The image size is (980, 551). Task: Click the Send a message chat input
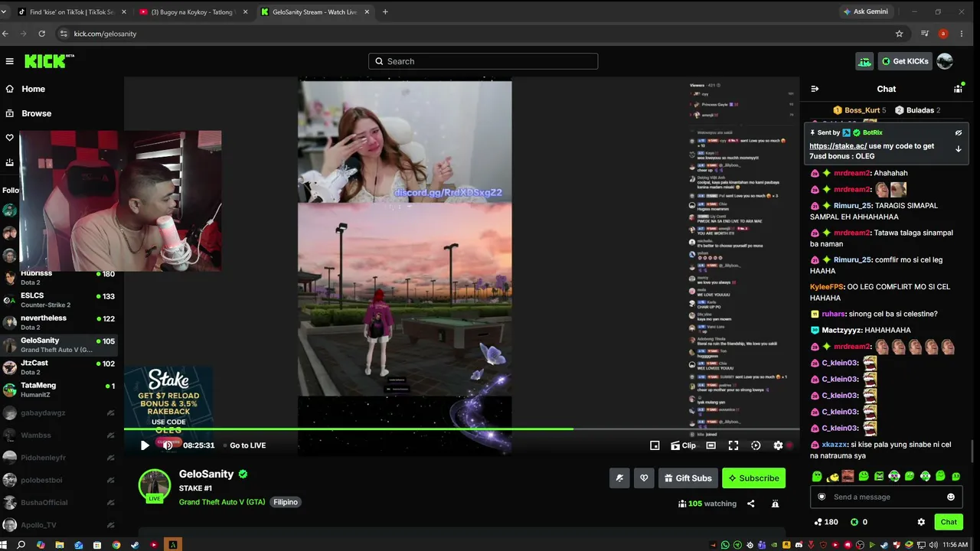(x=886, y=497)
